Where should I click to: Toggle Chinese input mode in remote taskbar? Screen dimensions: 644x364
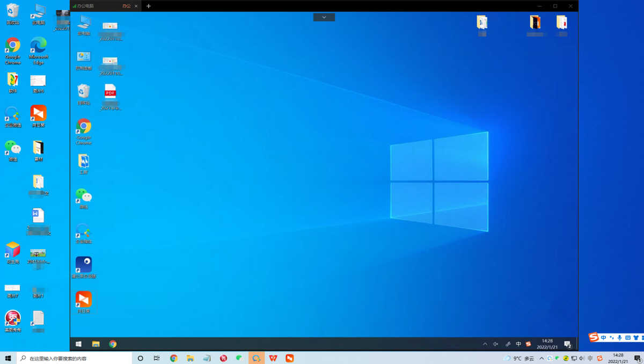pyautogui.click(x=518, y=344)
